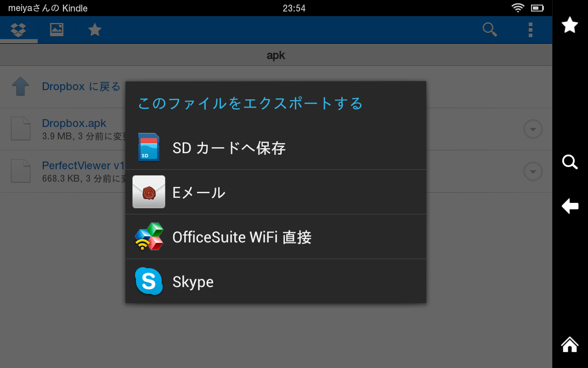Go back via "Dropbox に戻る"
The width and height of the screenshot is (588, 368).
click(x=81, y=86)
